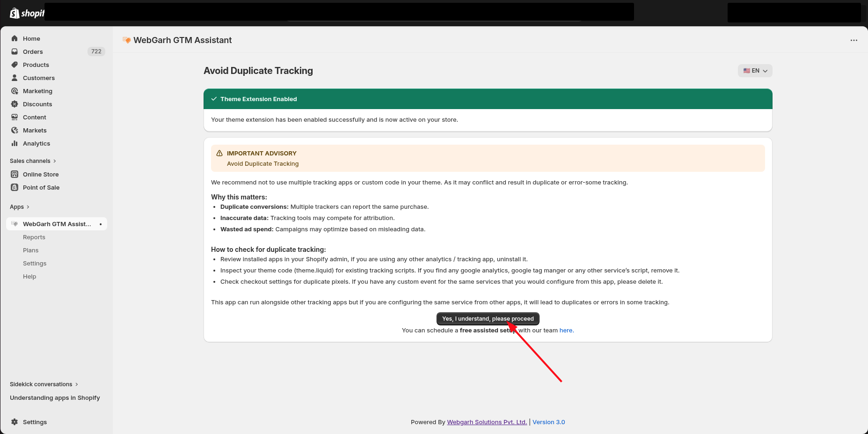Click the Version 3.0 link
This screenshot has width=868, height=434.
click(x=548, y=422)
